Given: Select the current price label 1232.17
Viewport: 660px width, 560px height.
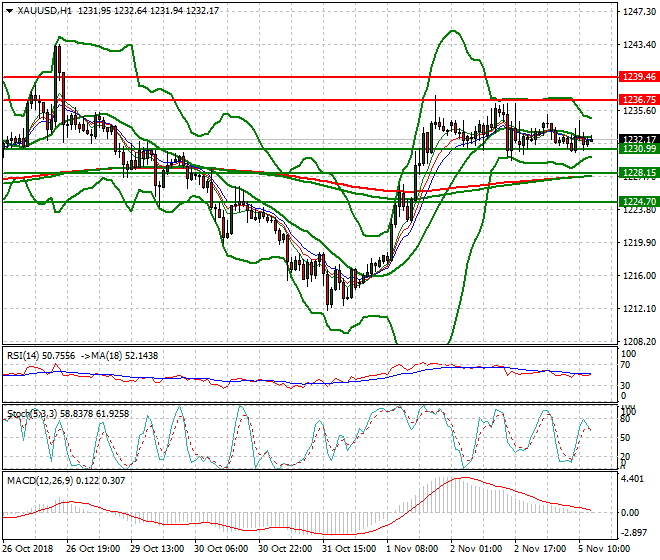Looking at the screenshot, I should [639, 139].
